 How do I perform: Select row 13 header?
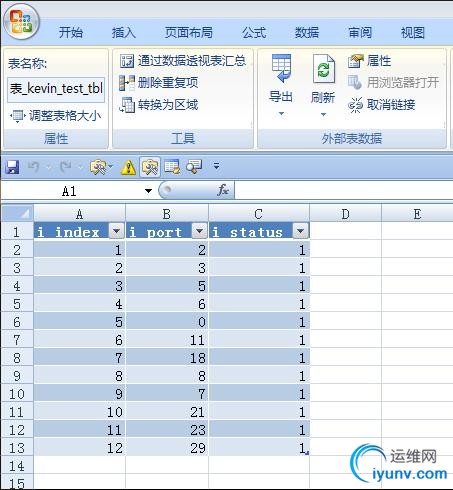click(x=17, y=448)
